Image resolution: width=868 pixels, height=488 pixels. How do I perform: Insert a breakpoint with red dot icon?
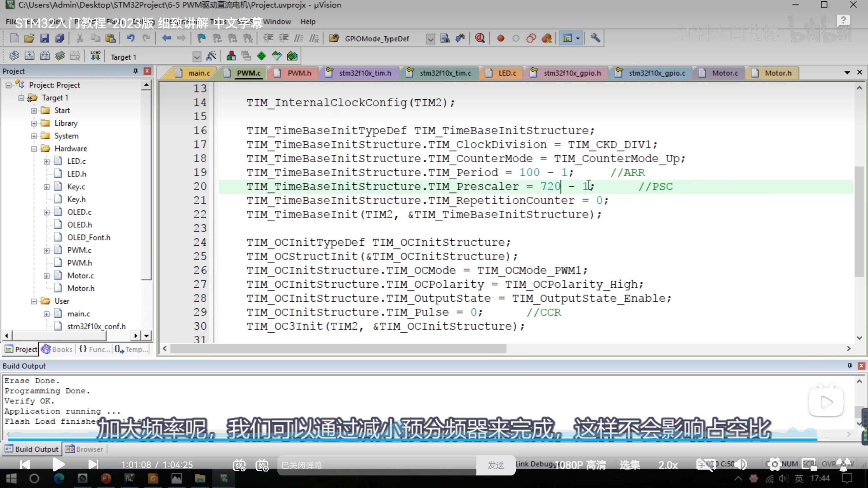(500, 38)
